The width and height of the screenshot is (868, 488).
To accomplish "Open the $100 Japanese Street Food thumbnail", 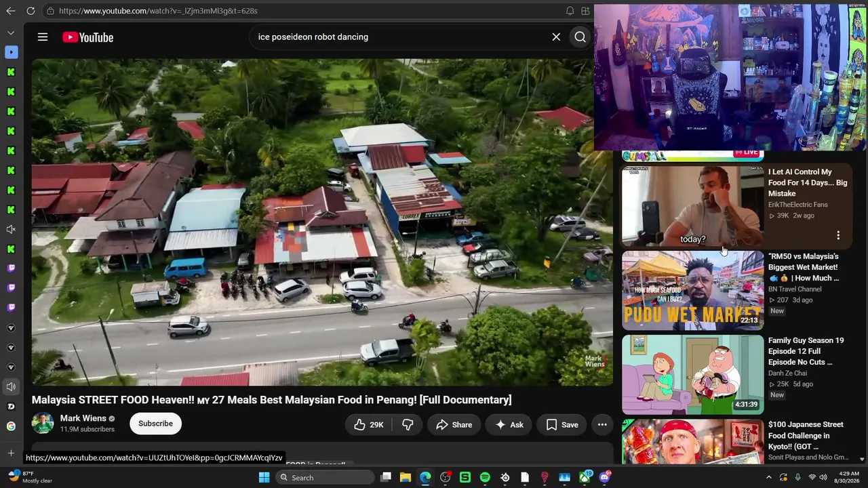I will (x=692, y=442).
